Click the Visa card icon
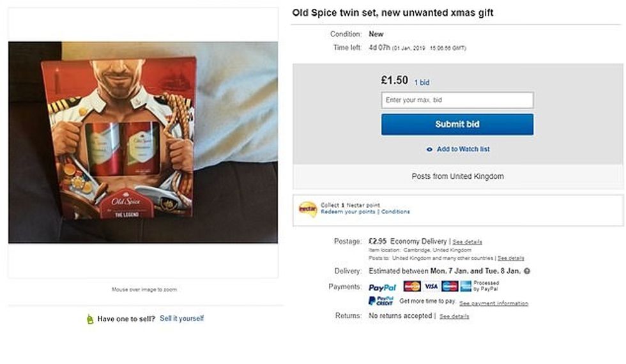Screen dimensions: 626x364 coord(431,286)
